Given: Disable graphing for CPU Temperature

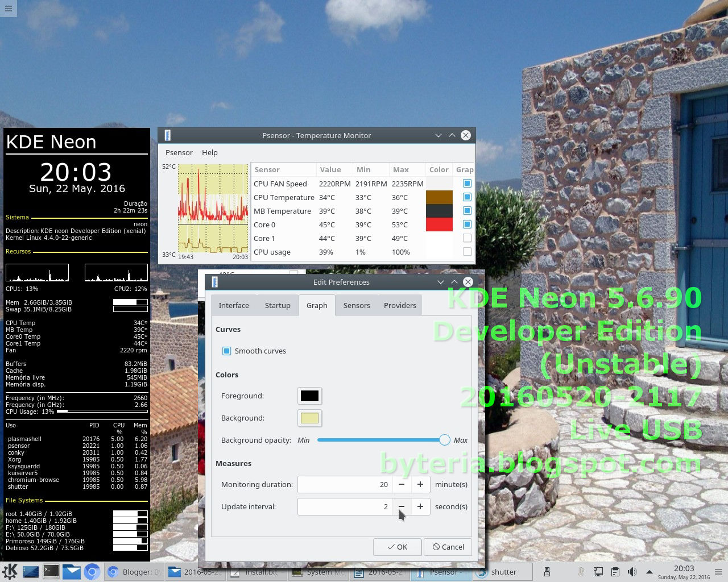Looking at the screenshot, I should pyautogui.click(x=467, y=197).
